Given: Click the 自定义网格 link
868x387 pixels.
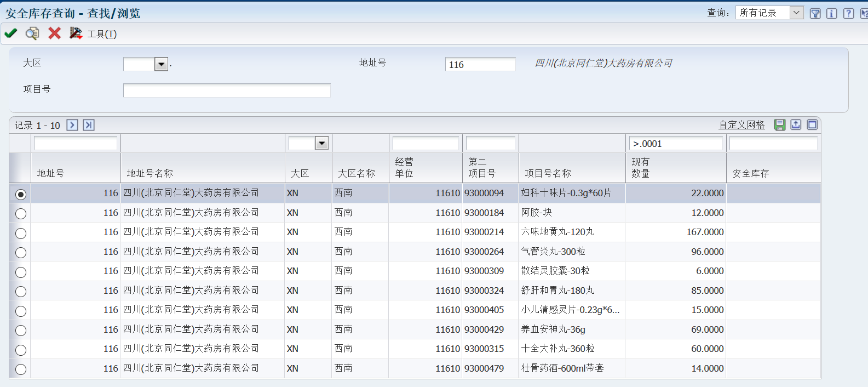Looking at the screenshot, I should tap(741, 125).
